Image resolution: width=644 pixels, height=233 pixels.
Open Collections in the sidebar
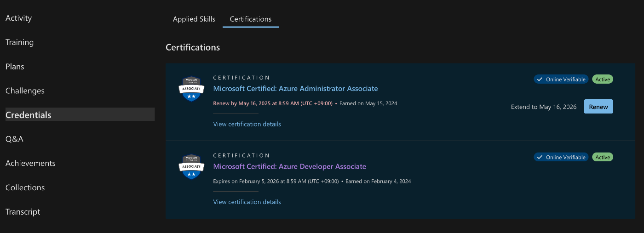coord(25,188)
